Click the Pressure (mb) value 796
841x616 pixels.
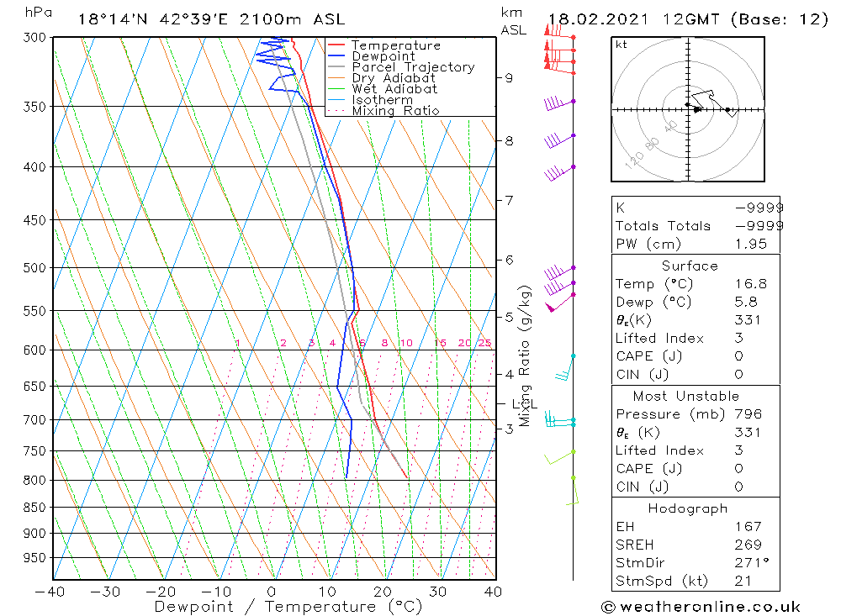point(748,414)
